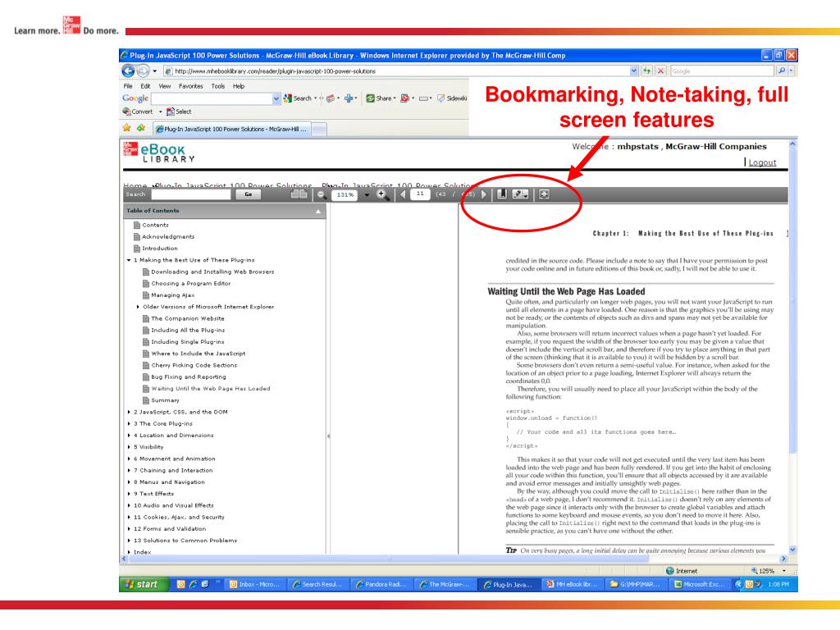Open the File menu
The width and height of the screenshot is (840, 630).
pos(127,86)
